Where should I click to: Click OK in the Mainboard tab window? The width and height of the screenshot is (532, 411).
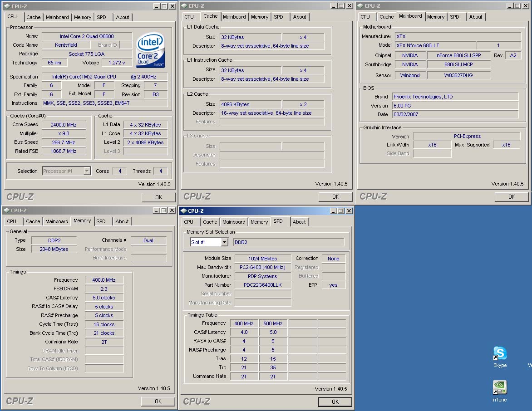[512, 197]
